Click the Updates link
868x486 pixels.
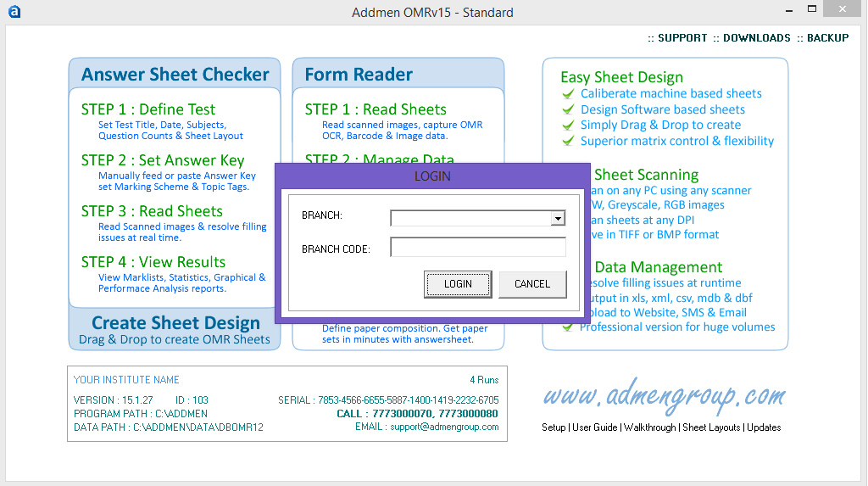pos(764,427)
